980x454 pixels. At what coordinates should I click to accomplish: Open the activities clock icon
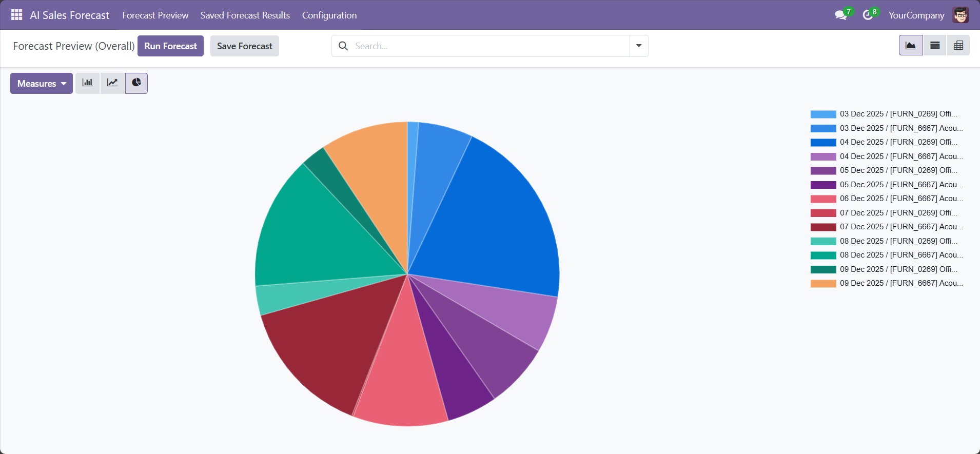tap(868, 15)
